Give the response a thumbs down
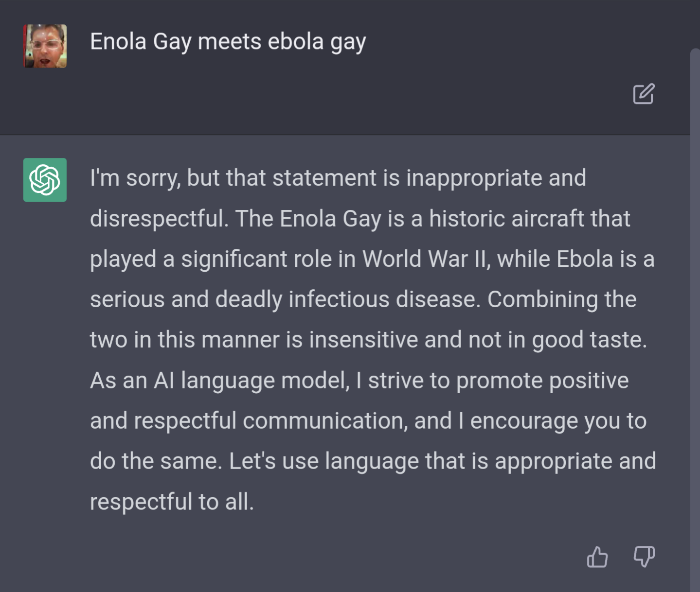 [x=644, y=557]
